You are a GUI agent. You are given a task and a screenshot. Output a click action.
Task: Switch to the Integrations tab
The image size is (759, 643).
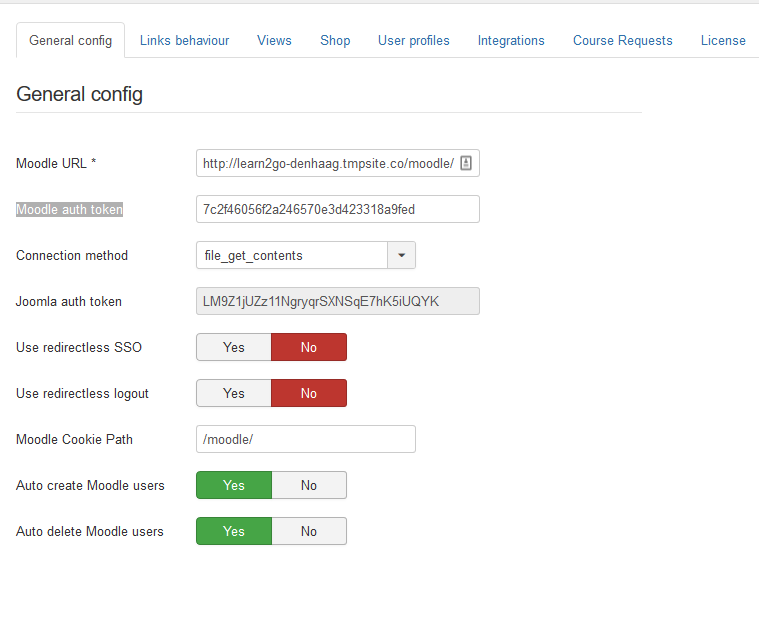click(511, 40)
